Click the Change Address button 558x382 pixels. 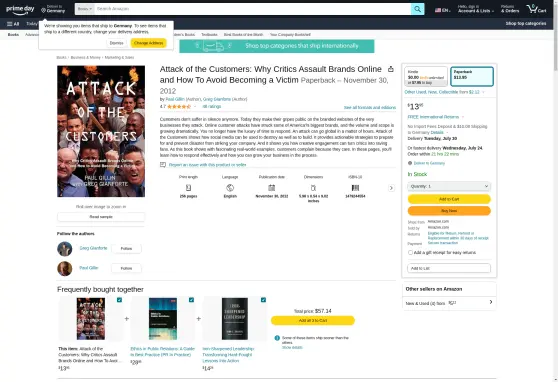[148, 43]
